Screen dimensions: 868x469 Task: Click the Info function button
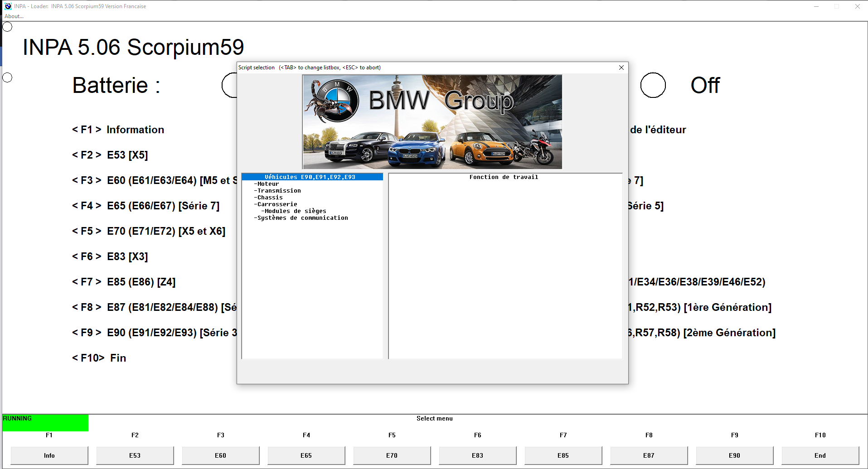[x=49, y=455]
